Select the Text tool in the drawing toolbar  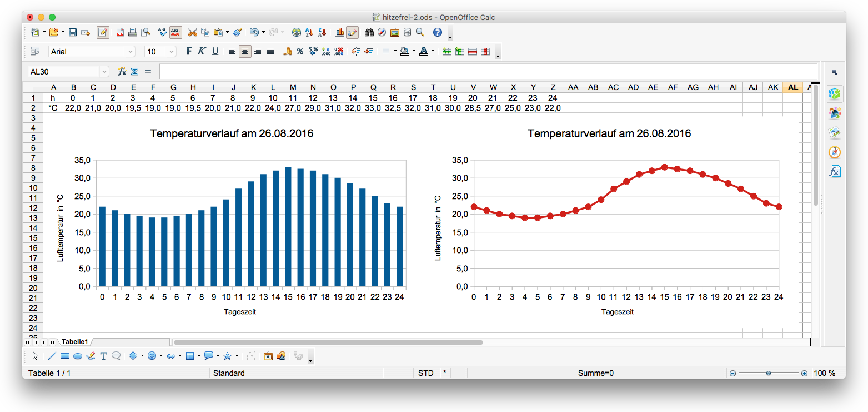coord(103,356)
